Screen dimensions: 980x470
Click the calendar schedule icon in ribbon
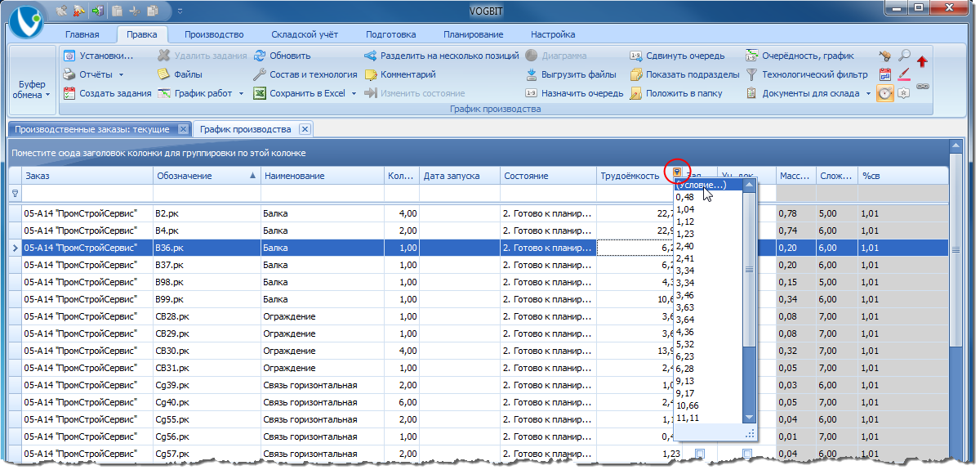[885, 75]
